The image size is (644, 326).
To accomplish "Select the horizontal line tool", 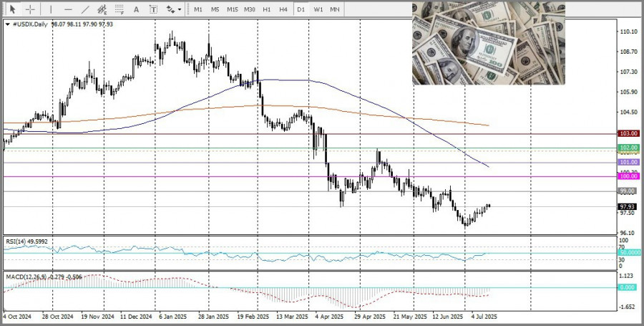I will [68, 9].
